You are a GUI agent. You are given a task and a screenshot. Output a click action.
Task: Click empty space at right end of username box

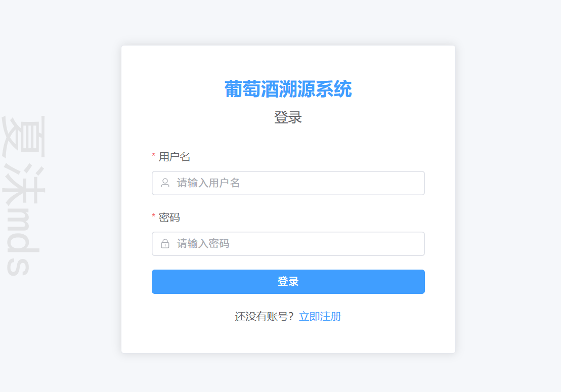(401, 183)
